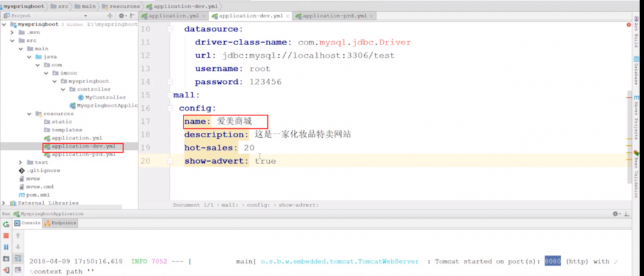Click main breadcrumb in navigation bar
The image size is (644, 276).
(86, 6)
